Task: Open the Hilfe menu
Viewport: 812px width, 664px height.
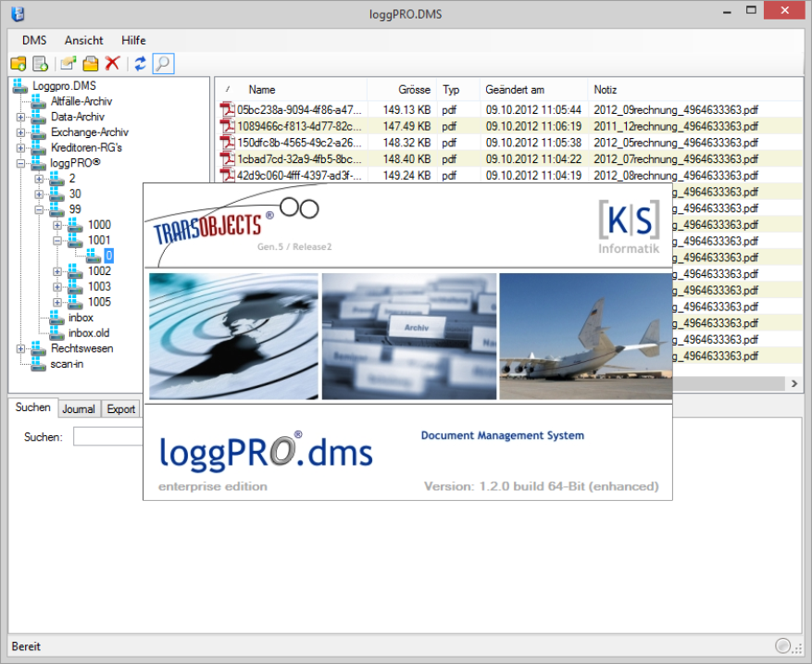Action: pyautogui.click(x=133, y=41)
